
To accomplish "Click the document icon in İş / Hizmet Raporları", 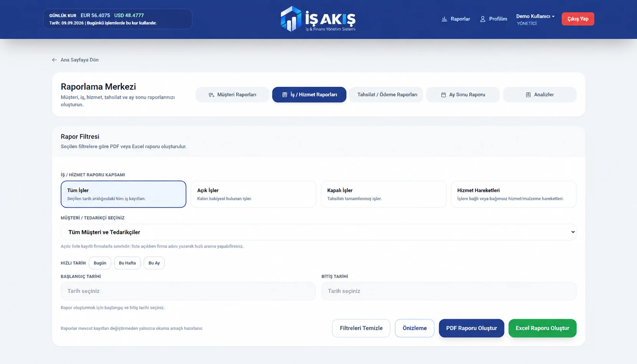I will tap(285, 95).
